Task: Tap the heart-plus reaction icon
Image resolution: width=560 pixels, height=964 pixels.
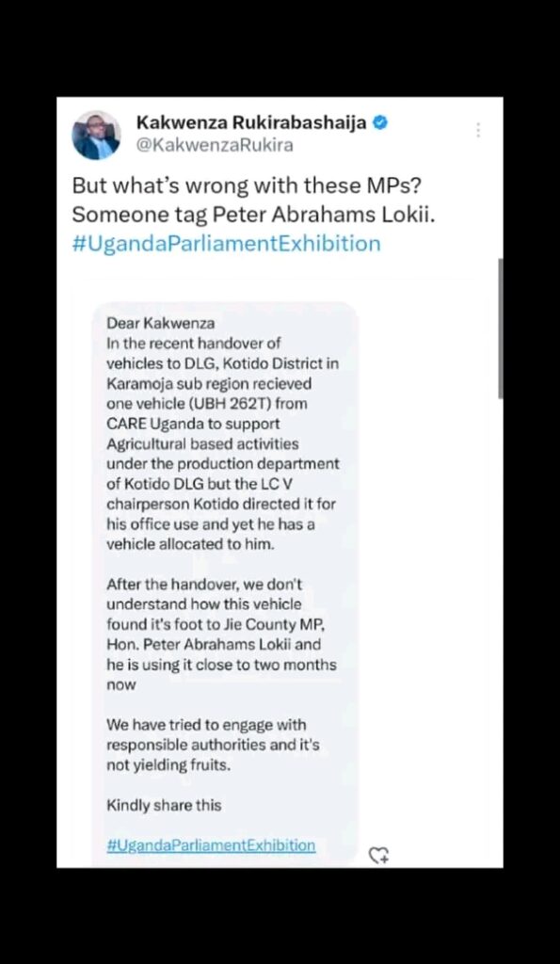Action: click(378, 855)
